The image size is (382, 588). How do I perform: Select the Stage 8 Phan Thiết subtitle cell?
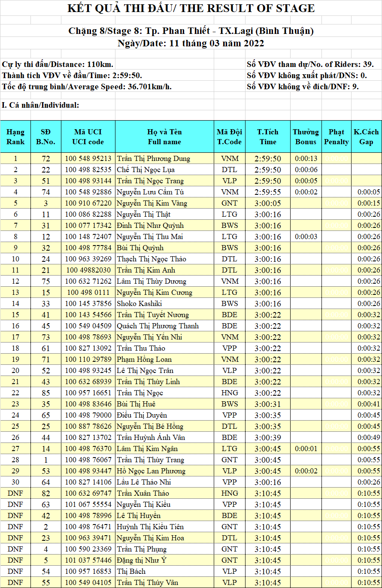point(191,31)
